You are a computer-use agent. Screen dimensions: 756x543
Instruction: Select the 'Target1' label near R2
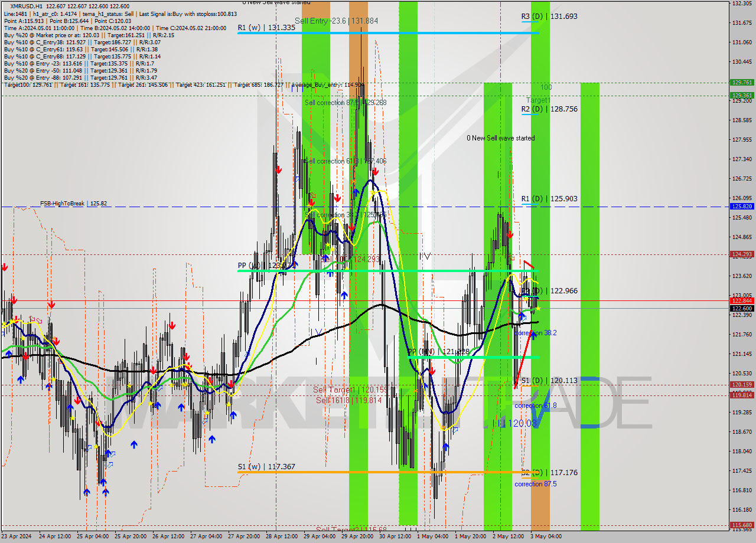click(538, 100)
